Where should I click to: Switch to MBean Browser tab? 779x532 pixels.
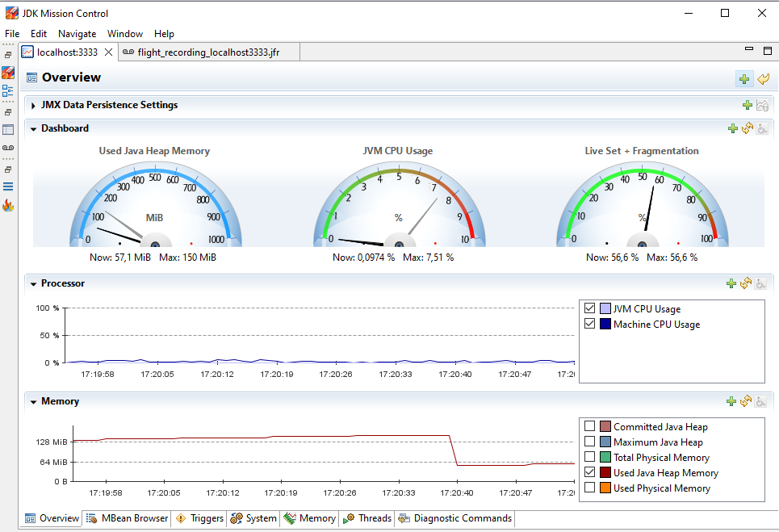(x=127, y=518)
